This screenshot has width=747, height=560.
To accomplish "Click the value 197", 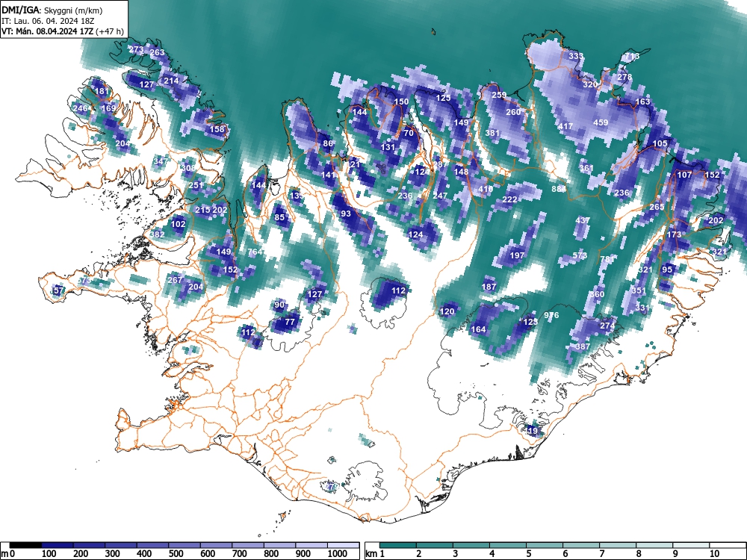I will coord(517,255).
